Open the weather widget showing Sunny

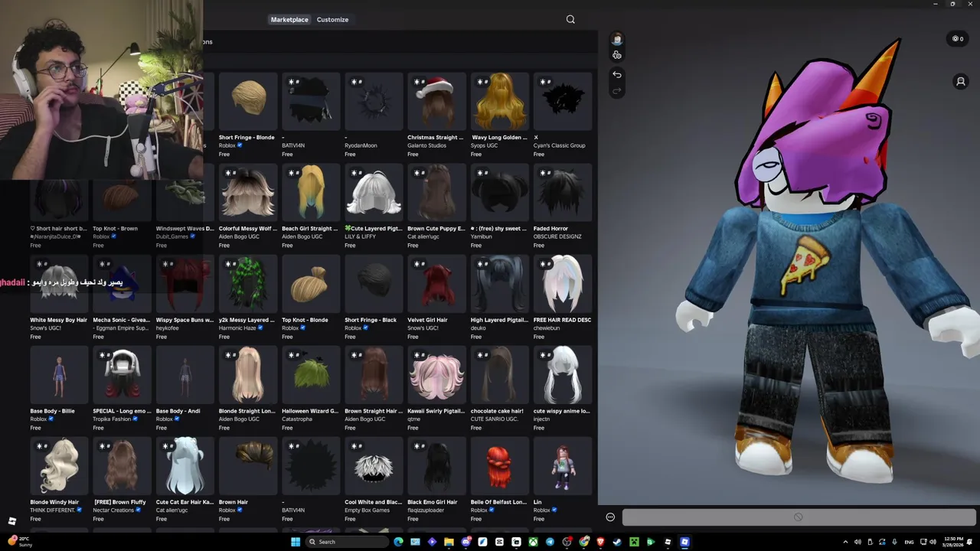[x=21, y=542]
